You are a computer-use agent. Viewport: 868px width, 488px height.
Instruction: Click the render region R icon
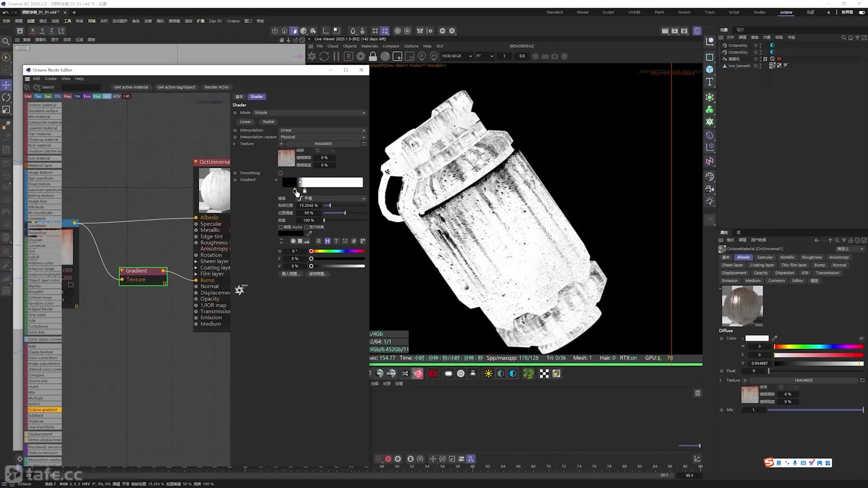[348, 56]
